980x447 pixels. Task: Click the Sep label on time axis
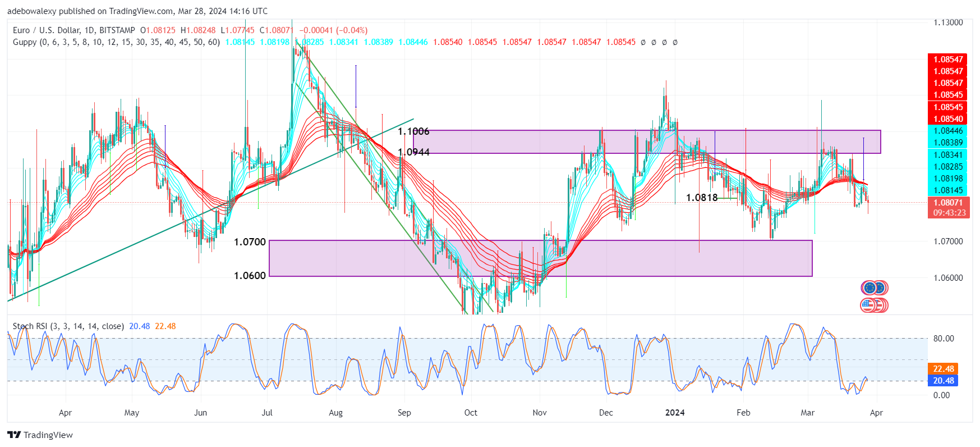pos(404,413)
